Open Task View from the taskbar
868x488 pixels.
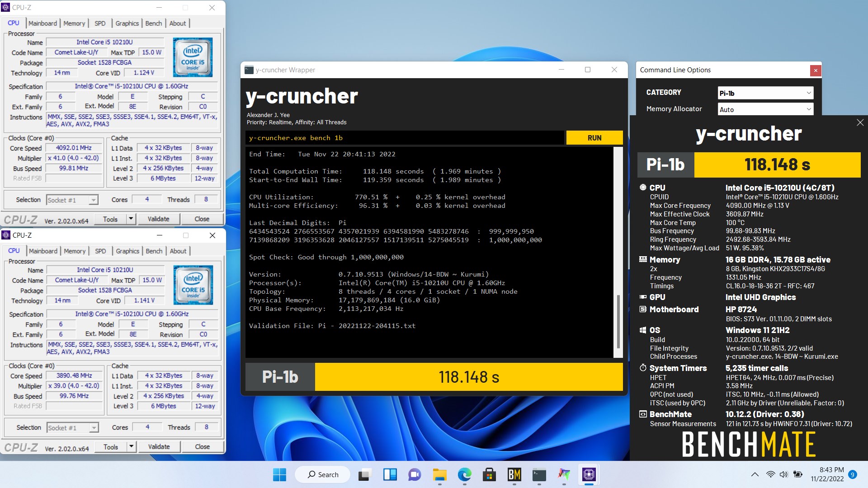click(364, 474)
